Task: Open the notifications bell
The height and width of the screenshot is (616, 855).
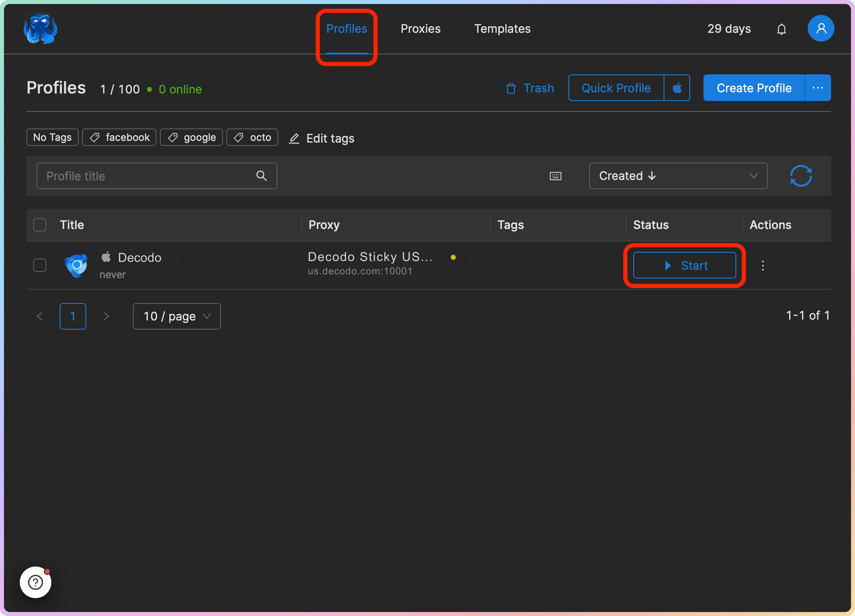Action: click(x=782, y=29)
